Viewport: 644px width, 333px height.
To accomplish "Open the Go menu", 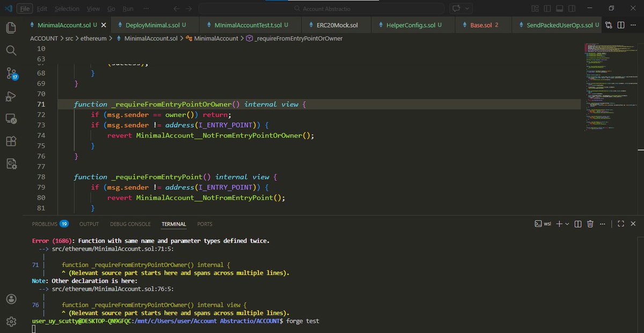I will (111, 9).
